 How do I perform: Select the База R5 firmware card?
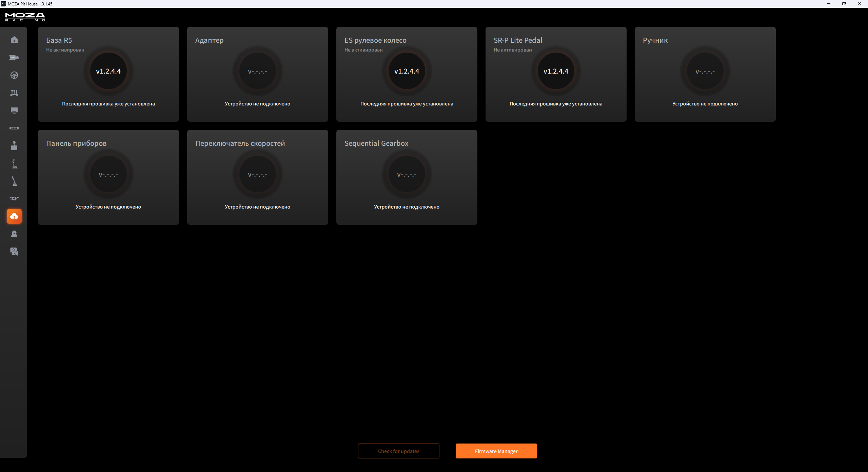point(108,74)
